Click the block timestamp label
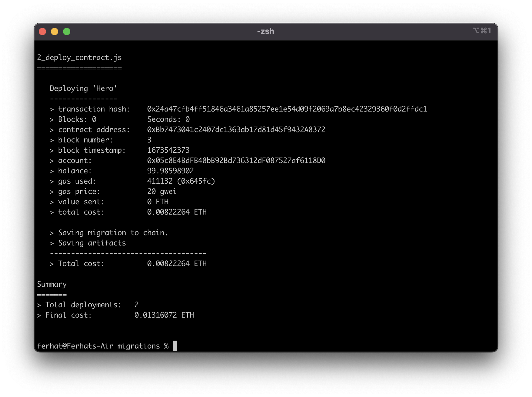This screenshot has width=532, height=397. coord(92,150)
